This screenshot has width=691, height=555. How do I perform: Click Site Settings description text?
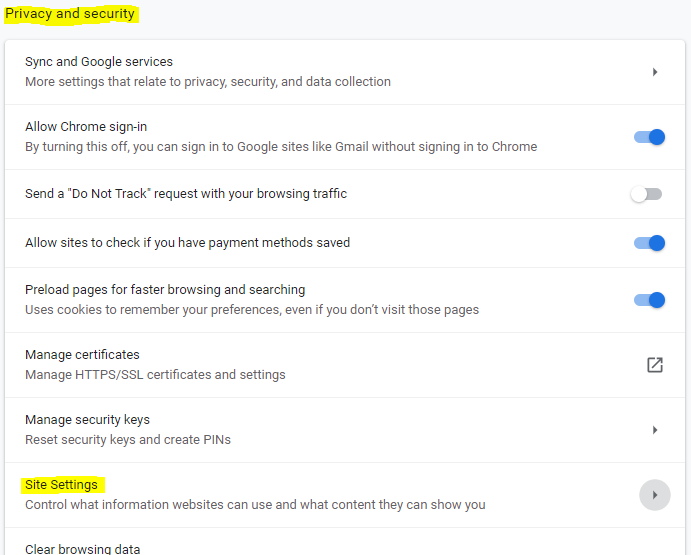point(255,504)
